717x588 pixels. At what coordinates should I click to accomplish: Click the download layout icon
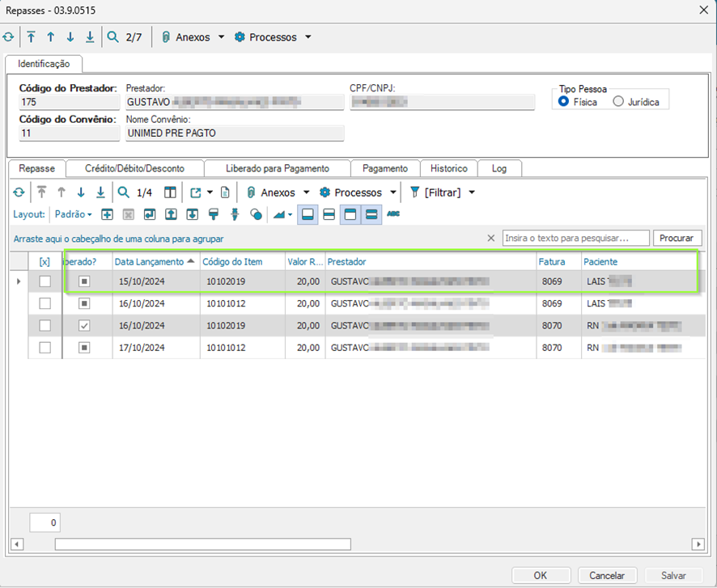point(192,214)
